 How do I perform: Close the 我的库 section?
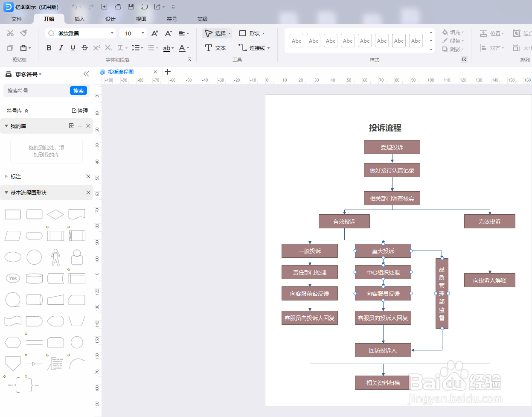(88, 126)
